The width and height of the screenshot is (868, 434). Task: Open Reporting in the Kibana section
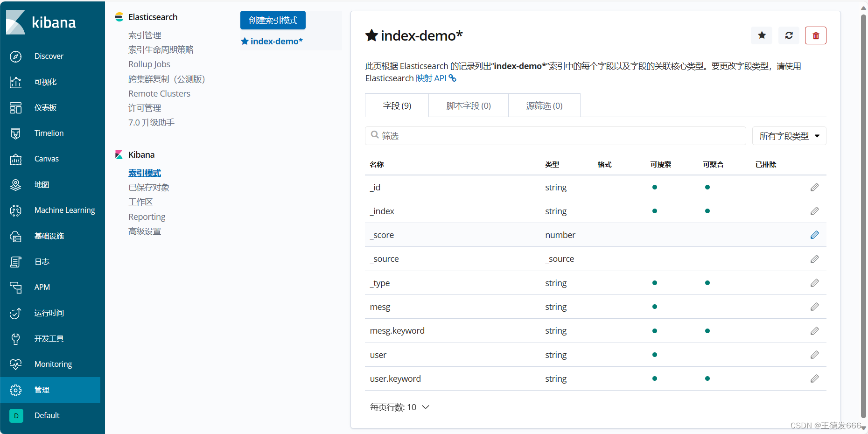click(147, 217)
